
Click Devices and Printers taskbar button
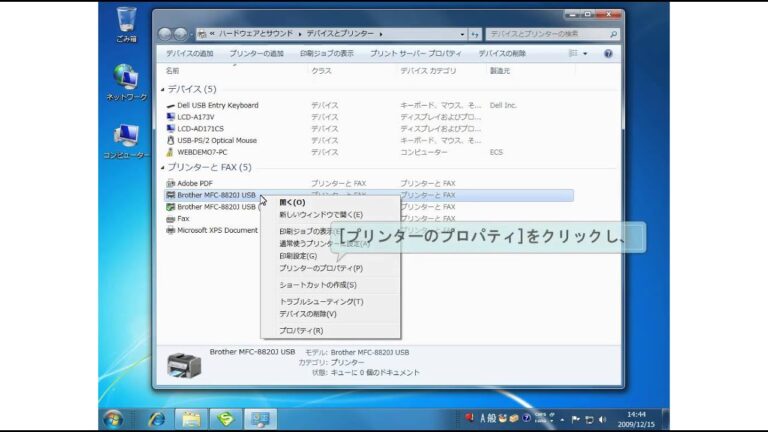261,419
